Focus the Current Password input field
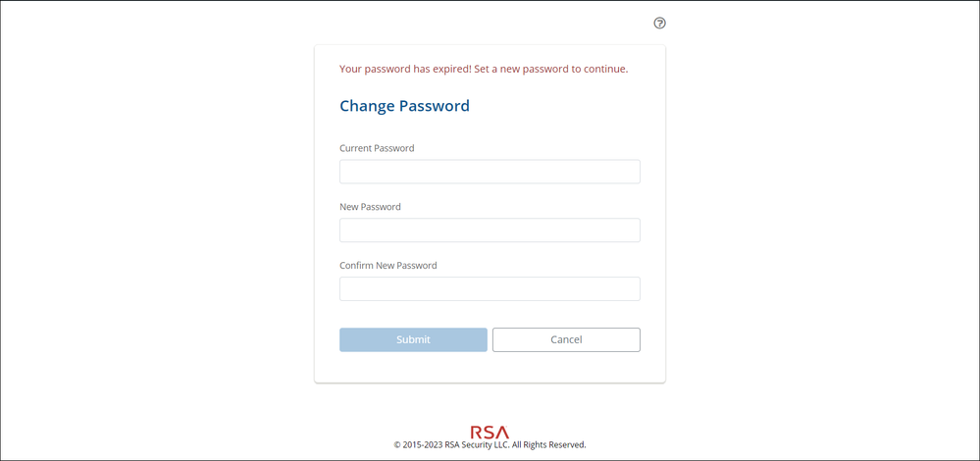 click(490, 172)
